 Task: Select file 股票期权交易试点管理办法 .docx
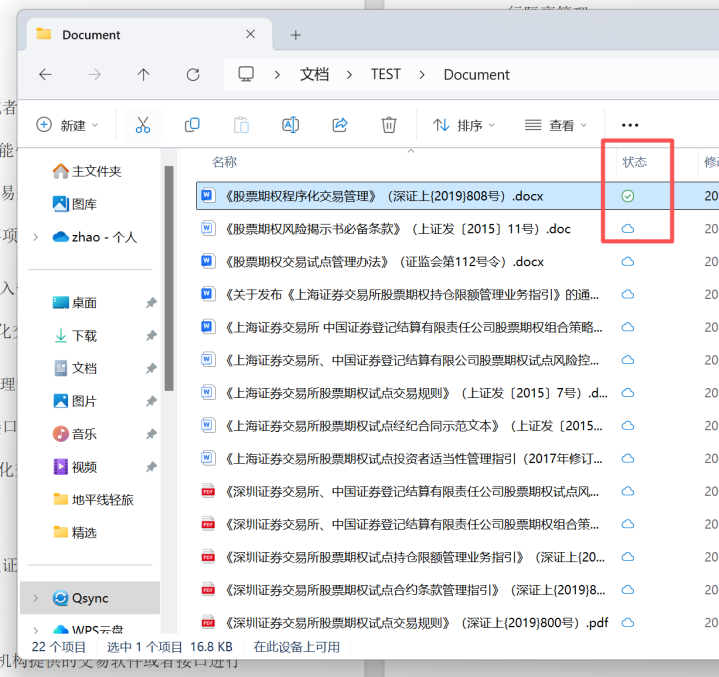(x=384, y=261)
